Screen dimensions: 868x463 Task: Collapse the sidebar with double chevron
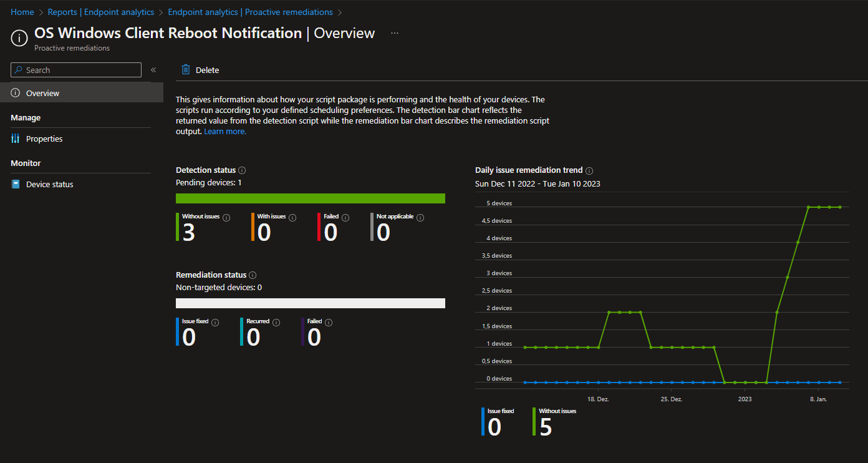153,70
